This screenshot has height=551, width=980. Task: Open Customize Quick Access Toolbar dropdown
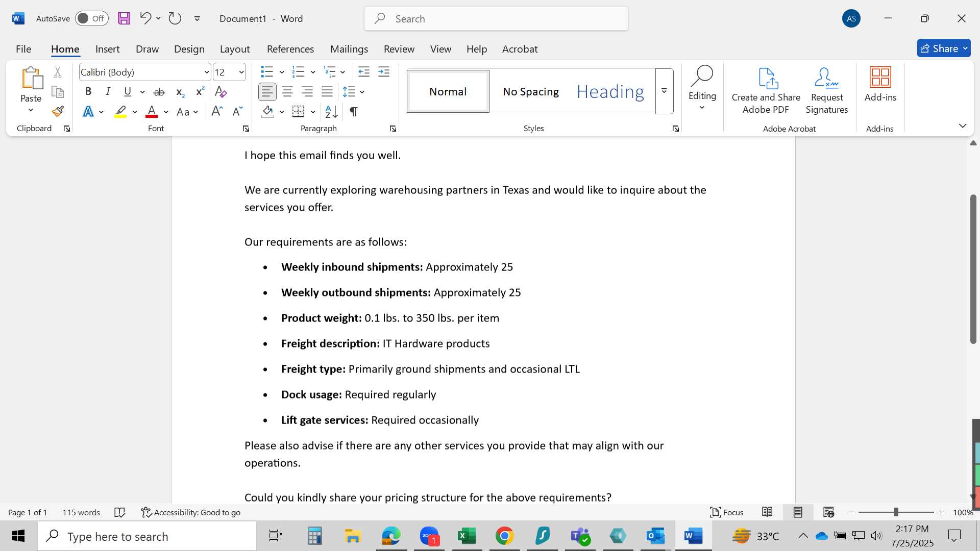coord(197,18)
